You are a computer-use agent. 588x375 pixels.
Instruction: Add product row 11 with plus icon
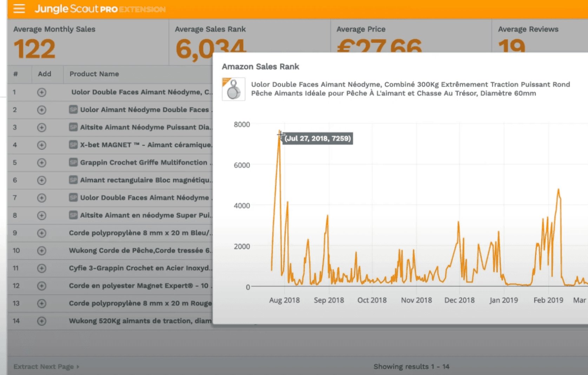point(41,268)
